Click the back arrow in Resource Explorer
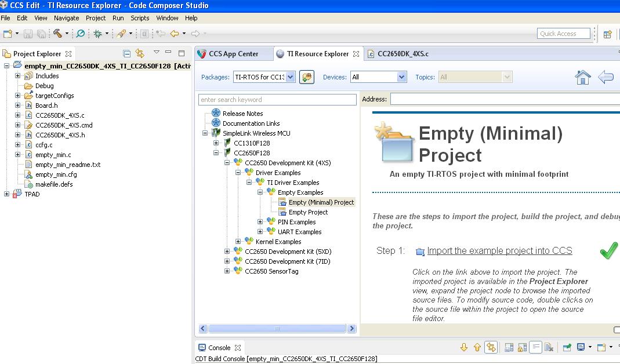Screen dimensions: 620x364 pos(606,77)
